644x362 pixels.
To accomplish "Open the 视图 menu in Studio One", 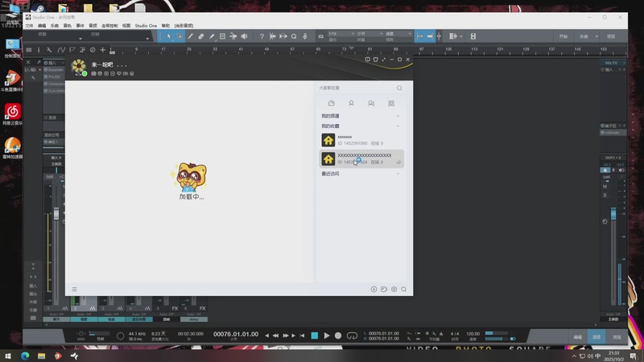I will pyautogui.click(x=126, y=26).
